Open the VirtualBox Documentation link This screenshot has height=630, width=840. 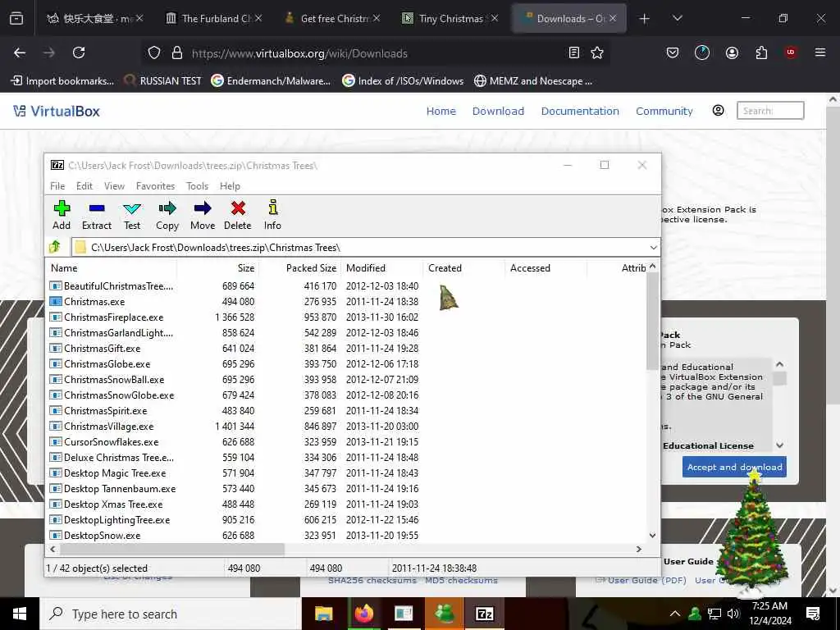pos(580,111)
